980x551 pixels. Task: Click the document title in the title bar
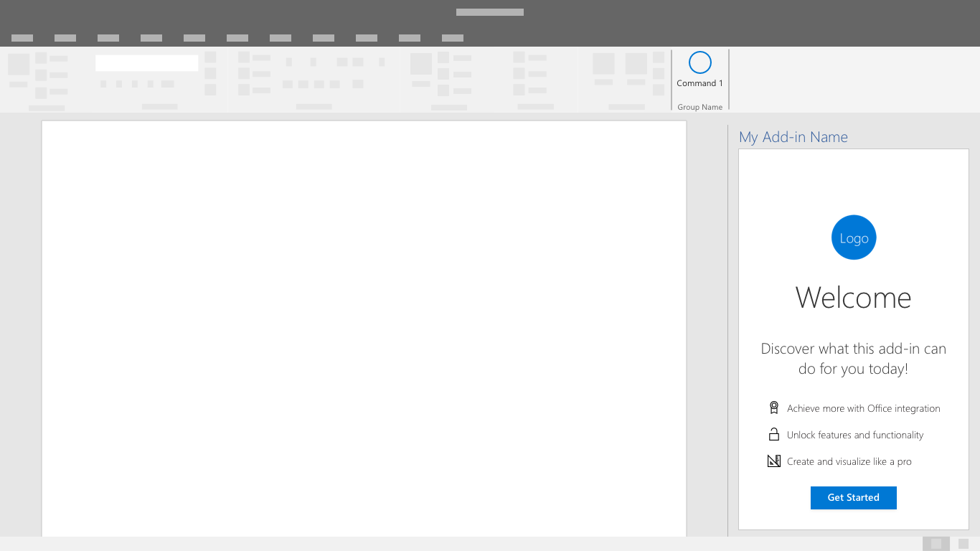(490, 12)
